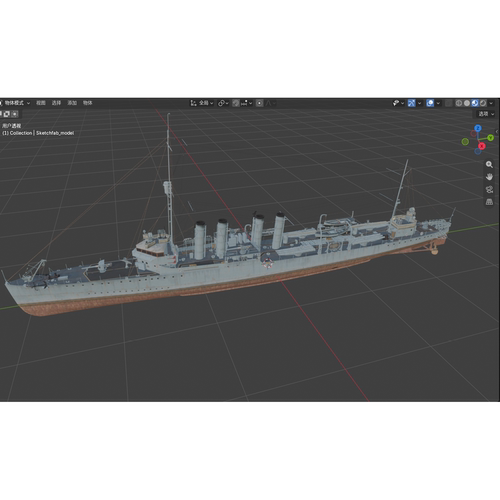This screenshot has width=500, height=500.
Task: Click the proportional falloff curve icon
Action: (269, 103)
